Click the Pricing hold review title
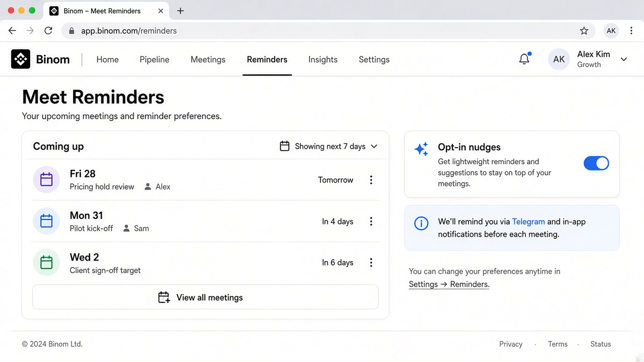Viewport: 644px width, 362px height. point(102,187)
